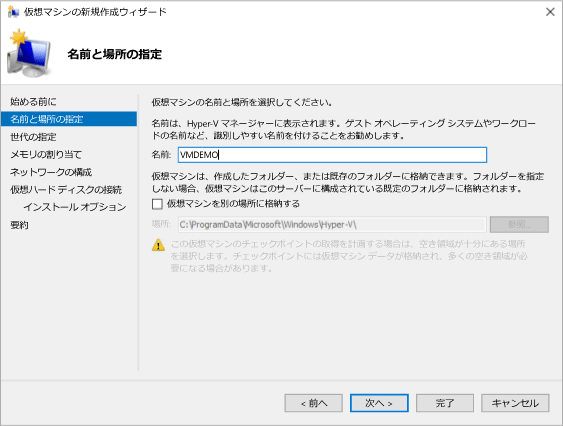563x426 pixels.
Task: Click the yellow warning triangle icon
Action: pyautogui.click(x=158, y=245)
